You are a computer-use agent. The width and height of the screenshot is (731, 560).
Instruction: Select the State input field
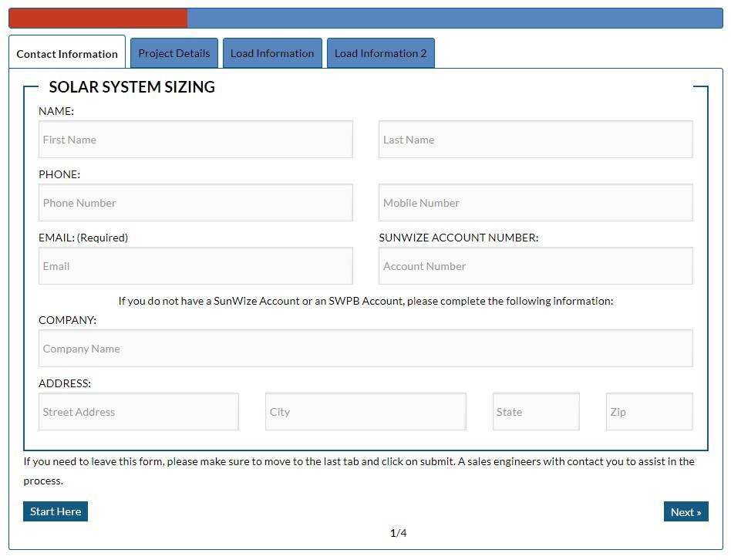536,412
